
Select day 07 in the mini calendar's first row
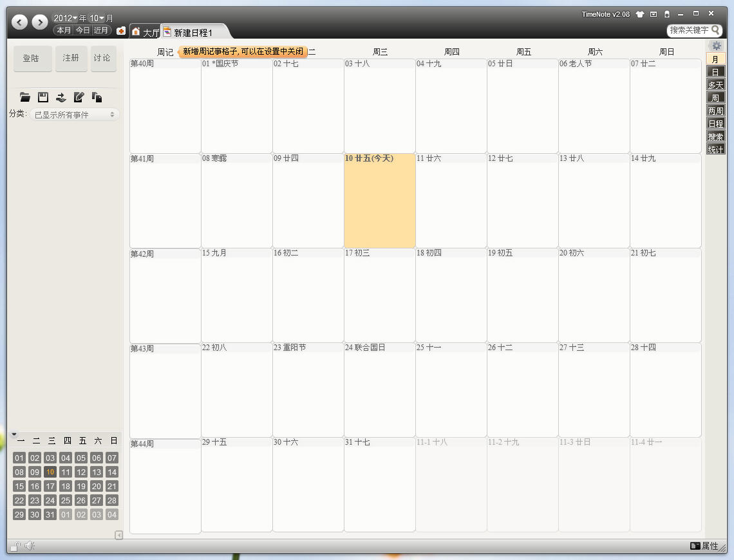[x=112, y=458]
